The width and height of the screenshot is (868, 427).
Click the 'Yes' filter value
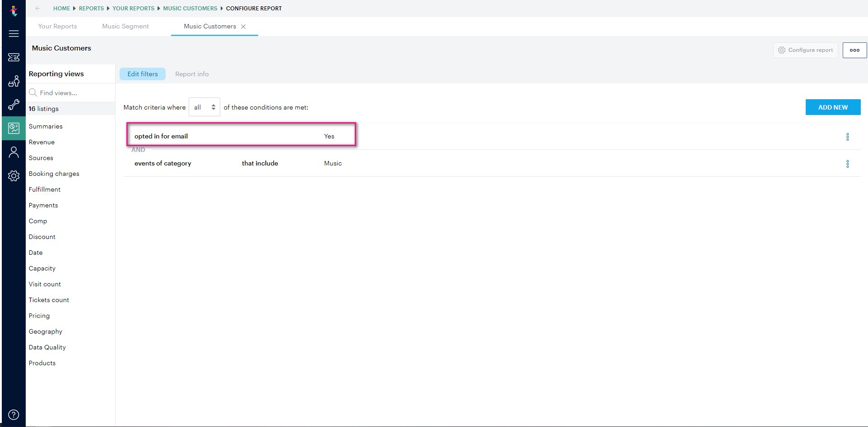[329, 136]
